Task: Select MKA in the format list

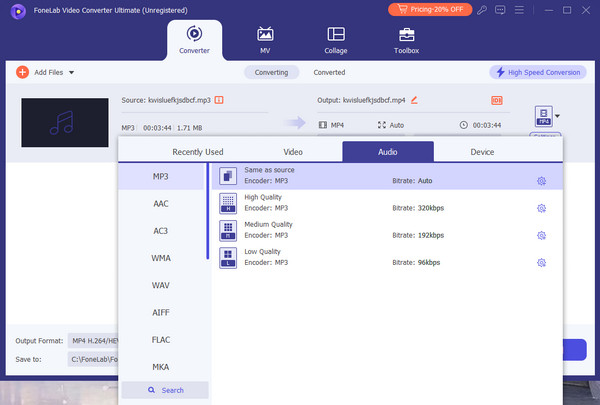Action: 161,367
